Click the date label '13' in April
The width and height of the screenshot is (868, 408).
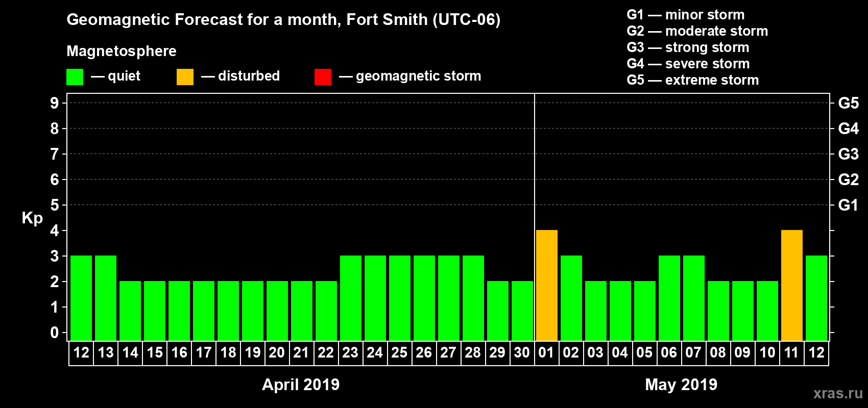point(106,353)
